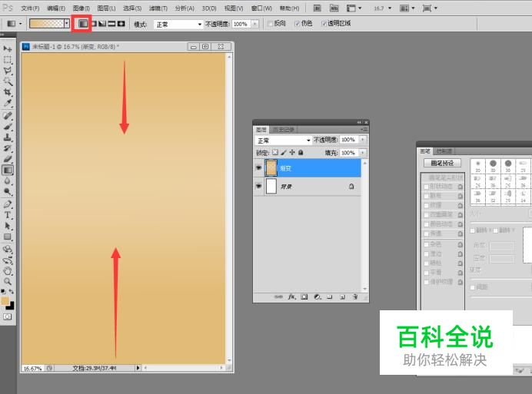Image resolution: width=532 pixels, height=394 pixels.
Task: Lock layer position with the move icon
Action: (292, 153)
